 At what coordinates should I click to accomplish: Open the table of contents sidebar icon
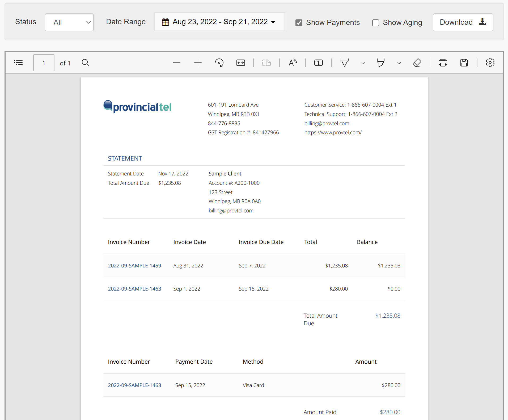(x=18, y=63)
